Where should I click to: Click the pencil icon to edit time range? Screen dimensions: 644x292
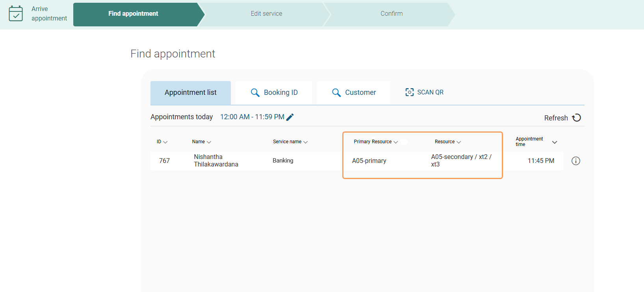point(290,117)
